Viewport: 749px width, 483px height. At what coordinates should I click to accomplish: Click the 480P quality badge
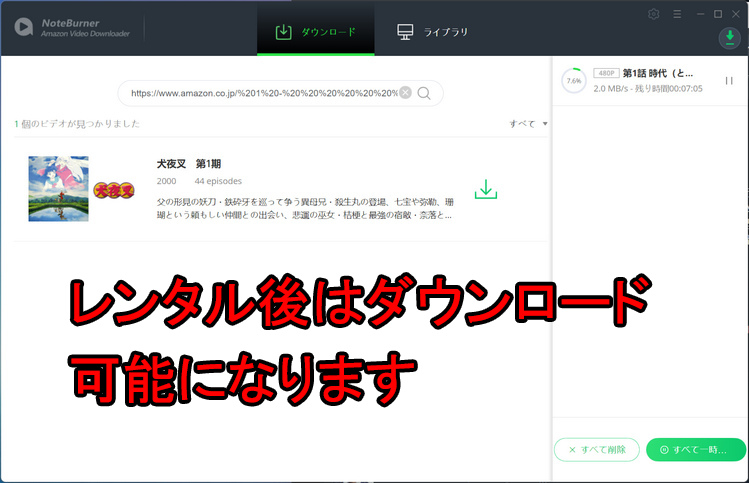[x=606, y=73]
